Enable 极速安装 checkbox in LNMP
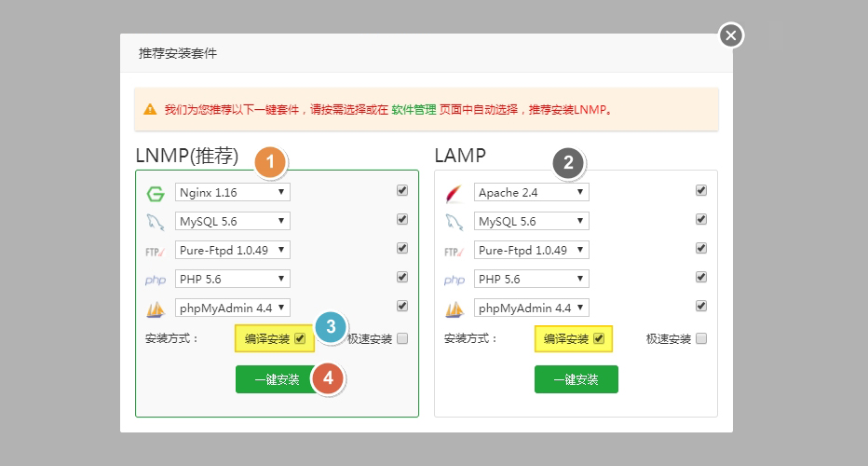The width and height of the screenshot is (868, 466). tap(402, 338)
